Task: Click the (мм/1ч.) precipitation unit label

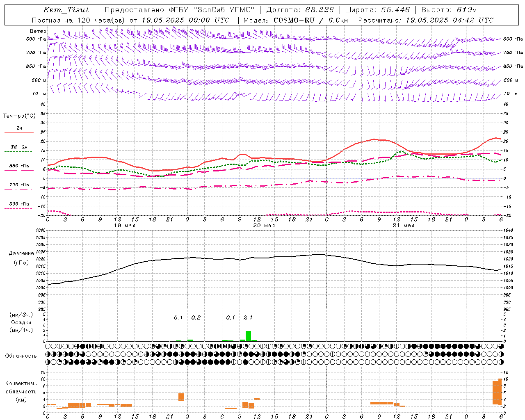Action: [x=21, y=330]
